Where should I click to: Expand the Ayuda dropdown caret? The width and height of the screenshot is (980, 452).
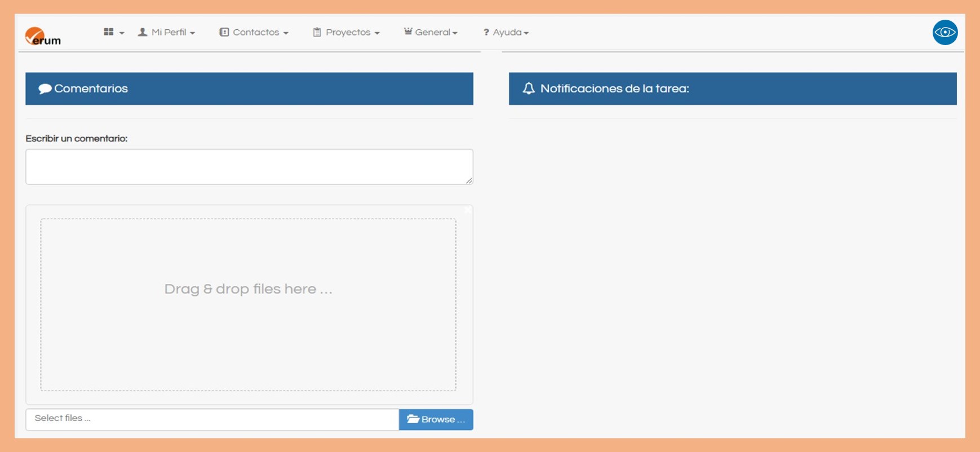tap(526, 33)
